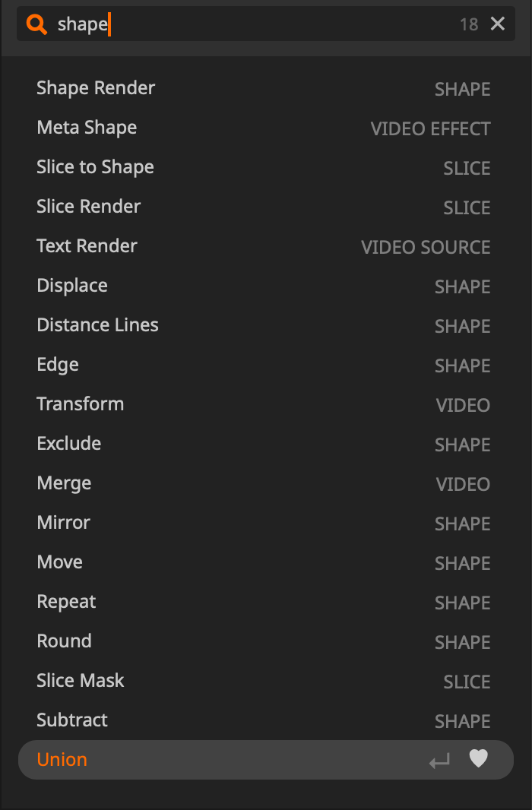Image resolution: width=532 pixels, height=810 pixels.
Task: Select Slice Mask in the results
Action: 80,681
